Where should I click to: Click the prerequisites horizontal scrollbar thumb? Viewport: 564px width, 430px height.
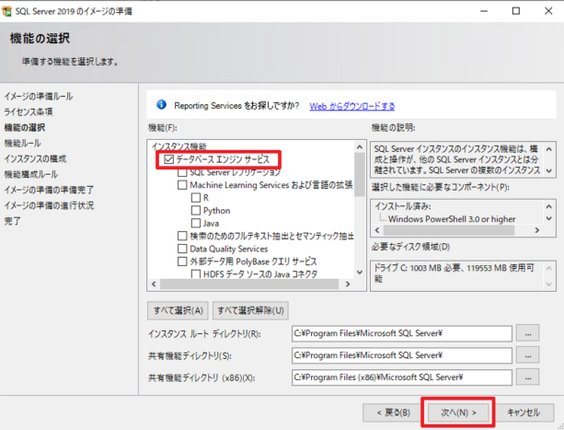point(449,230)
